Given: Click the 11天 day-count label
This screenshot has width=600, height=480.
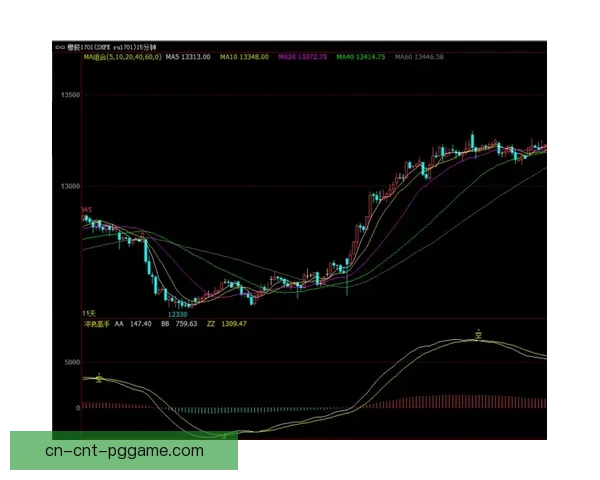Looking at the screenshot, I should coord(89,313).
